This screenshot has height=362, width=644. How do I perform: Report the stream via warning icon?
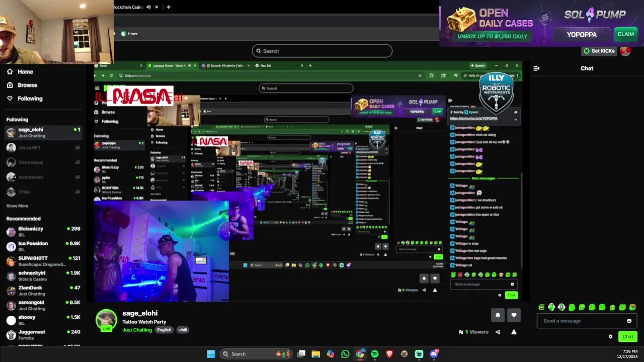(x=514, y=332)
